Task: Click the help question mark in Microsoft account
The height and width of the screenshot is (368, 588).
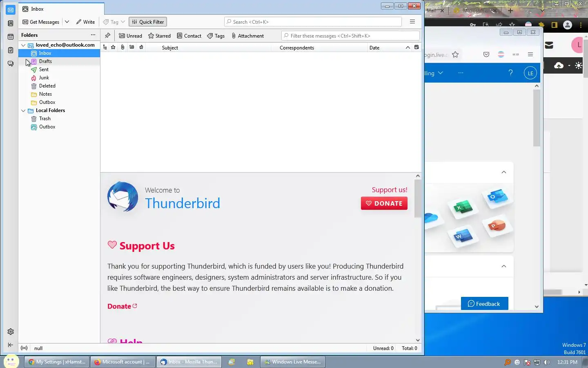Action: (x=510, y=73)
